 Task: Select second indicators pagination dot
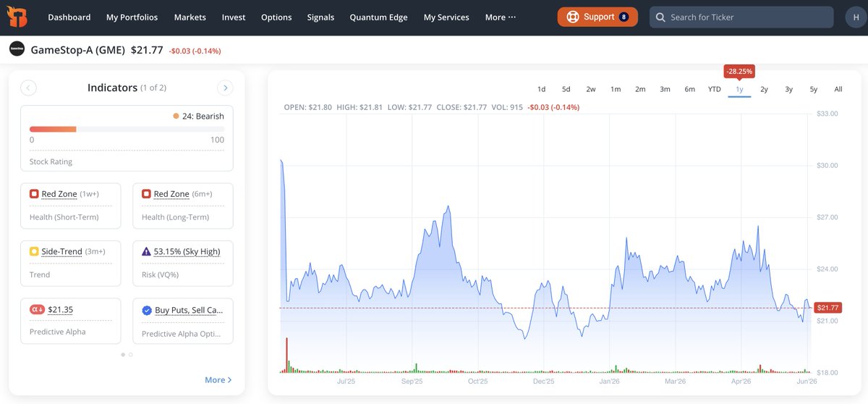click(130, 355)
